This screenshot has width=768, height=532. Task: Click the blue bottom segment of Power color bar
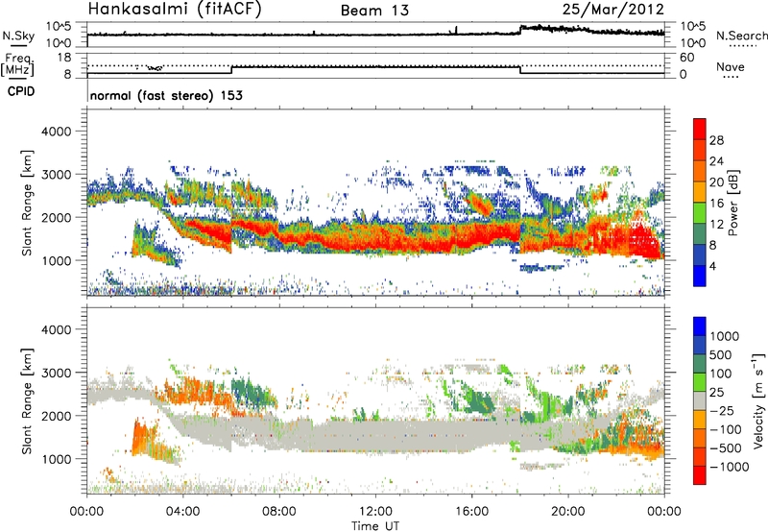pyautogui.click(x=700, y=276)
